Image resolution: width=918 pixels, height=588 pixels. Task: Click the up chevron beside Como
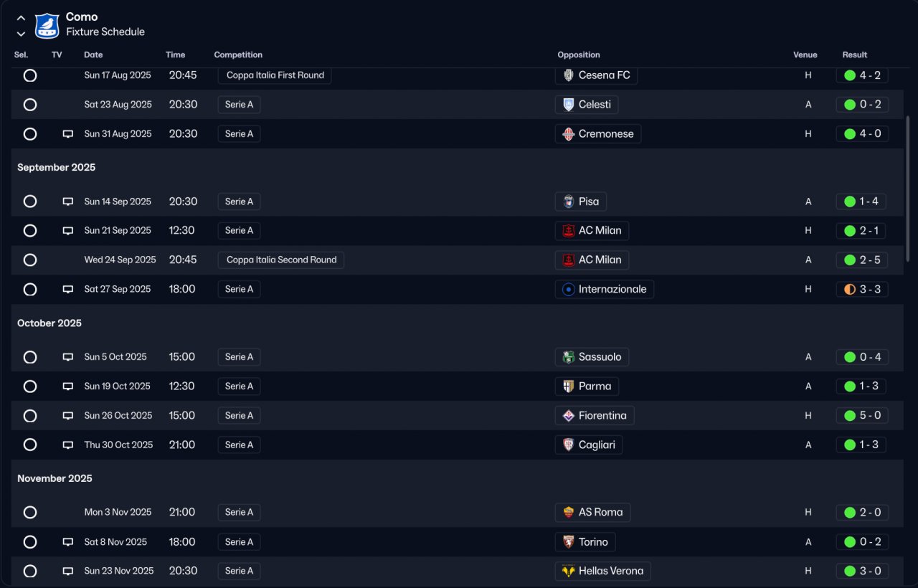point(21,18)
